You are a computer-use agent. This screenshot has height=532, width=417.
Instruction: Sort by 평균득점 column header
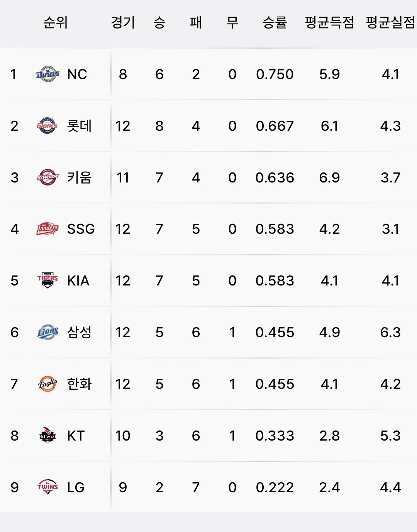(x=329, y=22)
